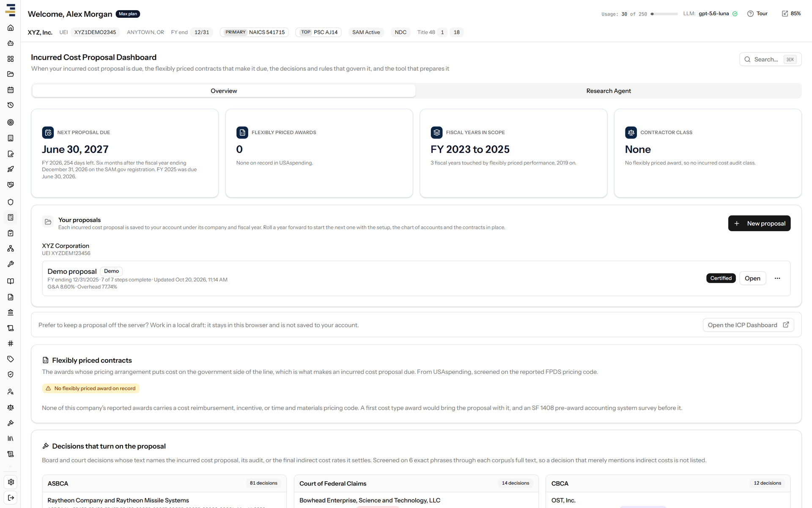Click the logout arrow icon
The height and width of the screenshot is (508, 812).
coord(11,497)
